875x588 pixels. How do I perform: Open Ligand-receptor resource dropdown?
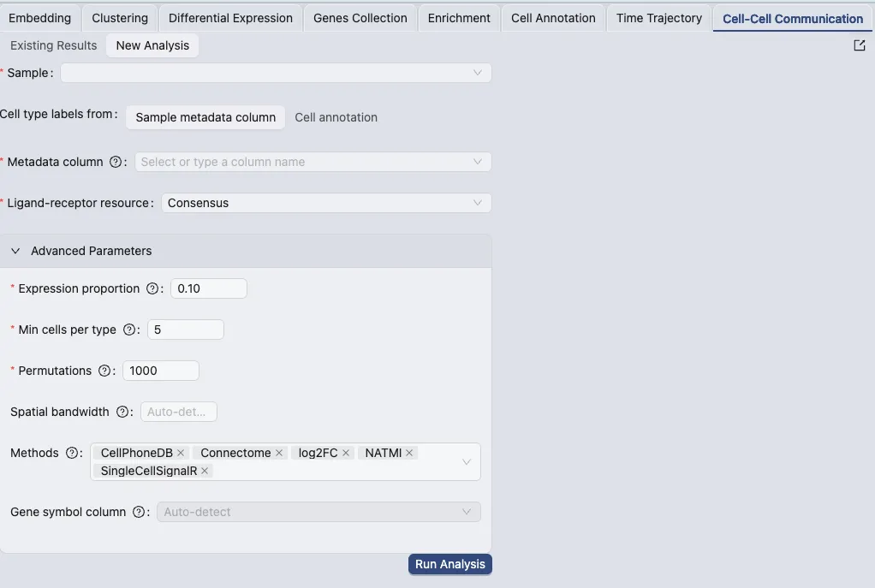(326, 203)
